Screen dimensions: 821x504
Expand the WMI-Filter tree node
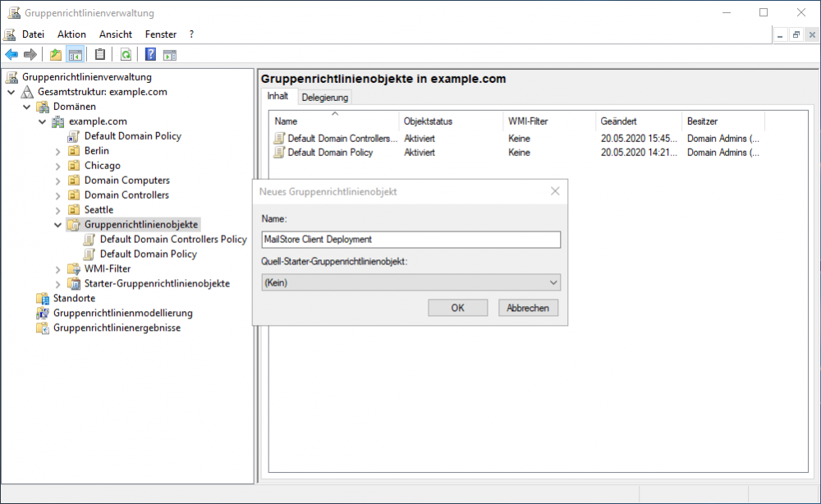(56, 268)
